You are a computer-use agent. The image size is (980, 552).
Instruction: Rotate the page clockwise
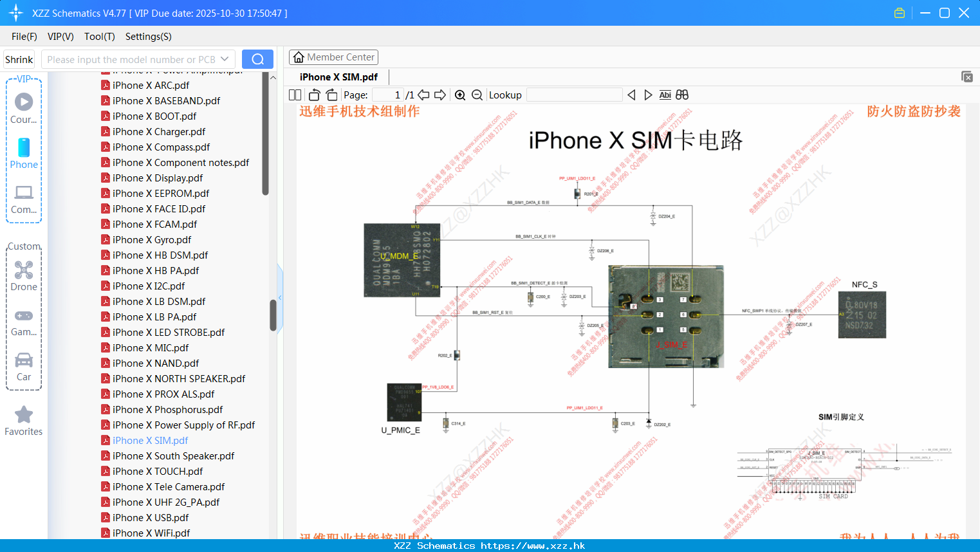point(331,95)
